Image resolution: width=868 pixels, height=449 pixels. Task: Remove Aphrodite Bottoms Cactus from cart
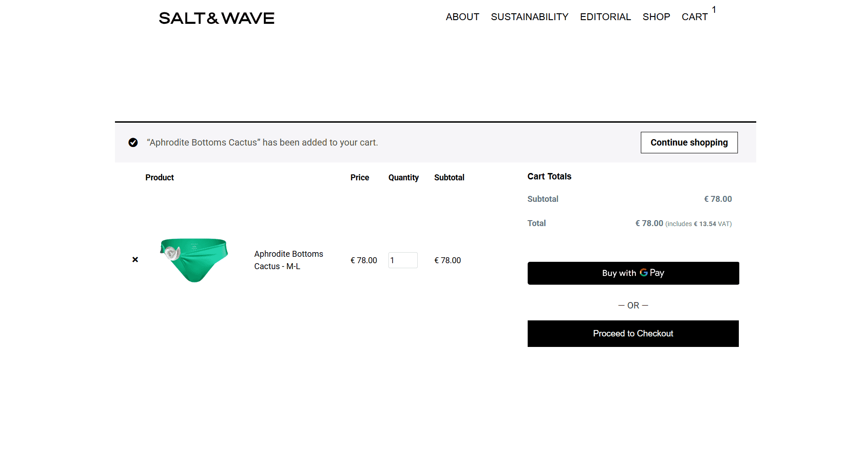[135, 260]
